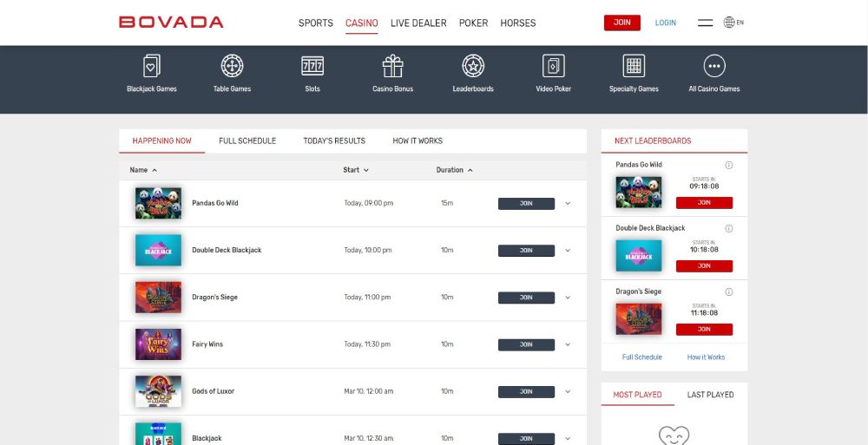Viewport: 868px width, 445px height.
Task: Open Table Games roulette icon
Action: (232, 66)
